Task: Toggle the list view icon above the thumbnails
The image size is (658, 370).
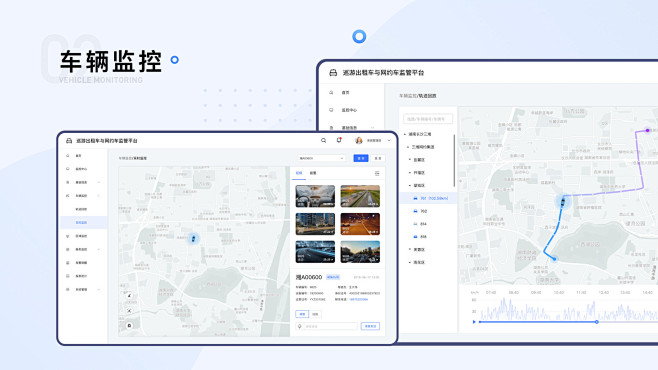Action: coord(377,173)
